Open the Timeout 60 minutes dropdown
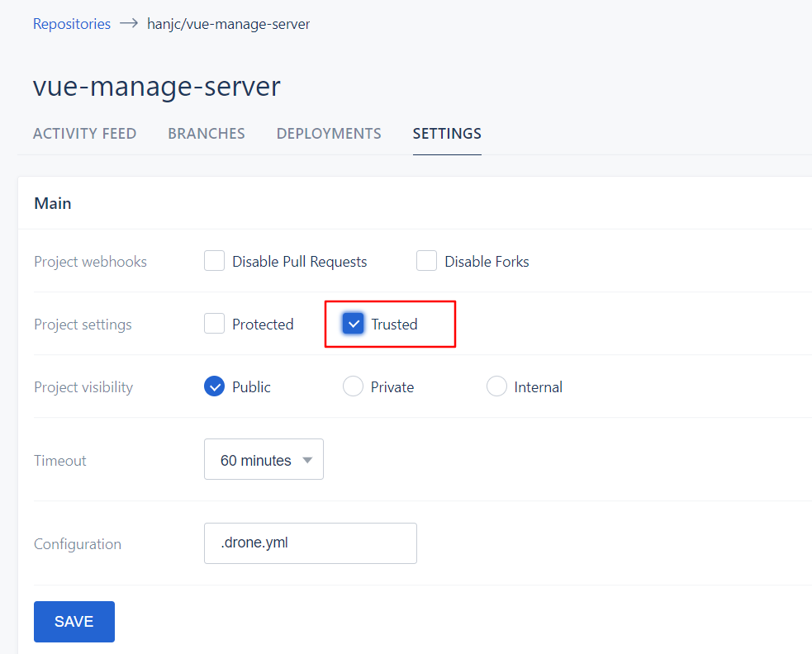 [264, 460]
